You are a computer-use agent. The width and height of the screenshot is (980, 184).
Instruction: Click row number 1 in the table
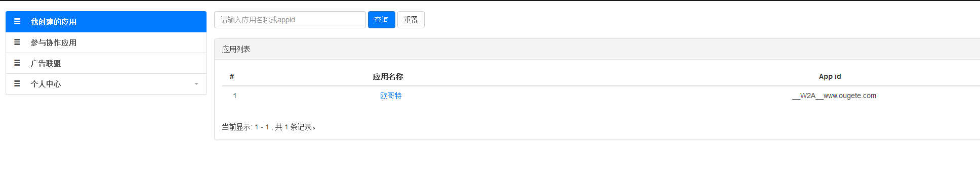(x=235, y=96)
